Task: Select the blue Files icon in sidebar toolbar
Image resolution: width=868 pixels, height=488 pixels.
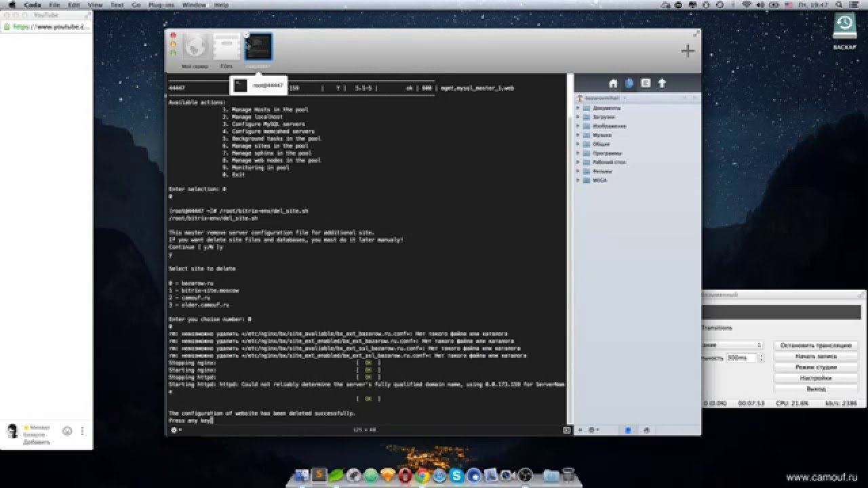Action: point(629,83)
